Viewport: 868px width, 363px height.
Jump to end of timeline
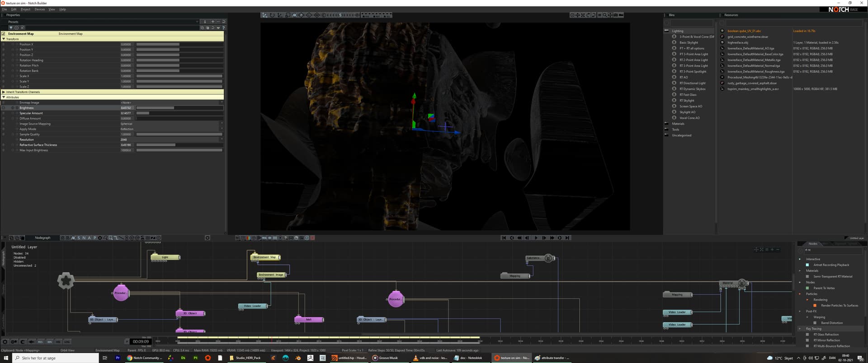tap(568, 238)
